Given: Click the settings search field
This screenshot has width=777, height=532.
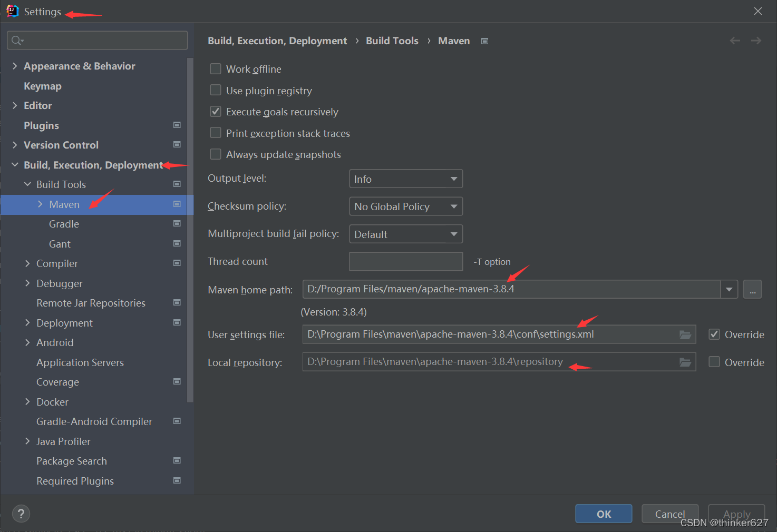Looking at the screenshot, I should (x=98, y=41).
